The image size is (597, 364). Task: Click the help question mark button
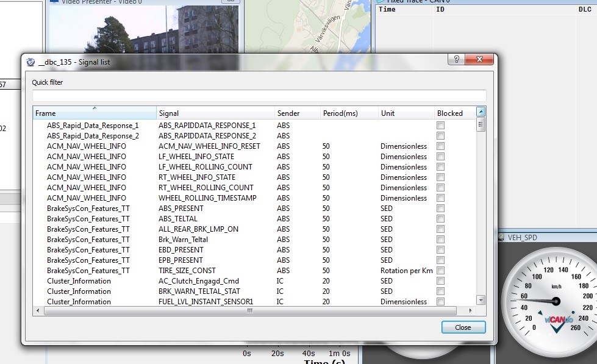(x=456, y=59)
